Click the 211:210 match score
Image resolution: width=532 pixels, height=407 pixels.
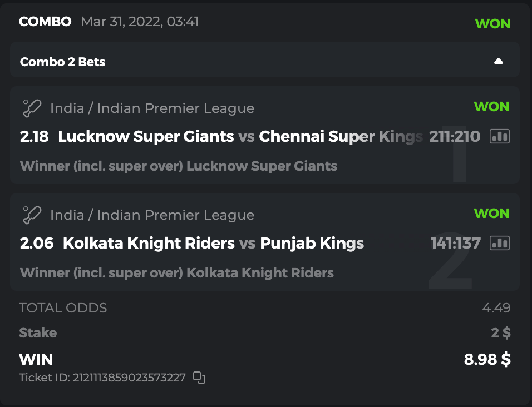pyautogui.click(x=455, y=136)
